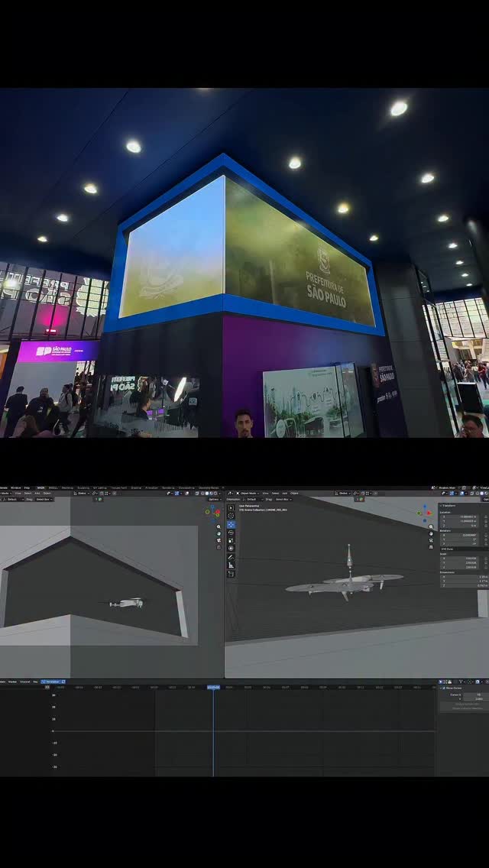Click the Dimensions Z value field
Screen dimensions: 489x868
[x=464, y=586]
